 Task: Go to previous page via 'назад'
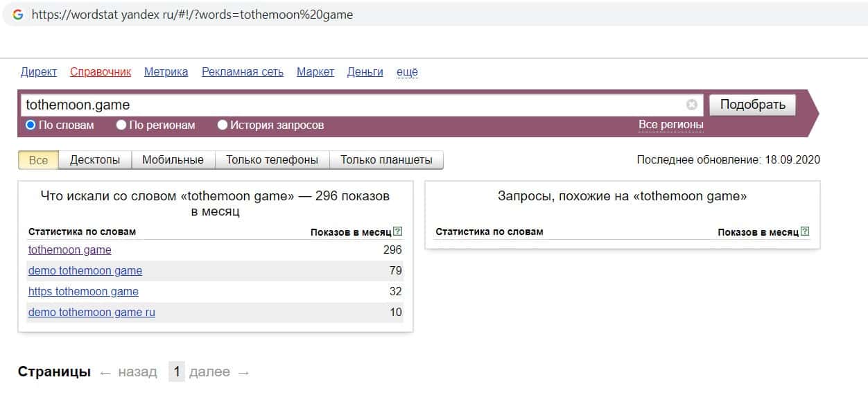click(x=137, y=372)
